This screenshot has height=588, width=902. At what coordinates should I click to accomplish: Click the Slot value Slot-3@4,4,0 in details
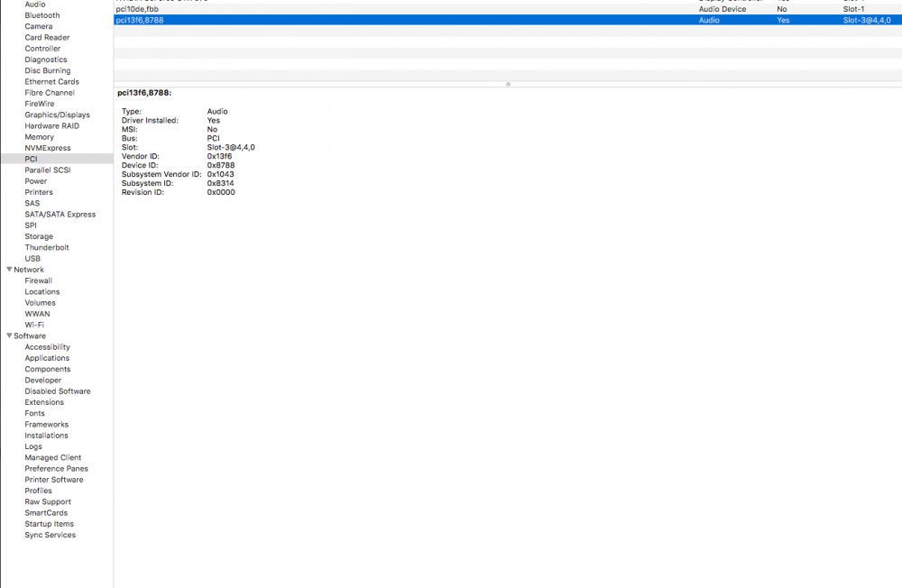tap(231, 147)
